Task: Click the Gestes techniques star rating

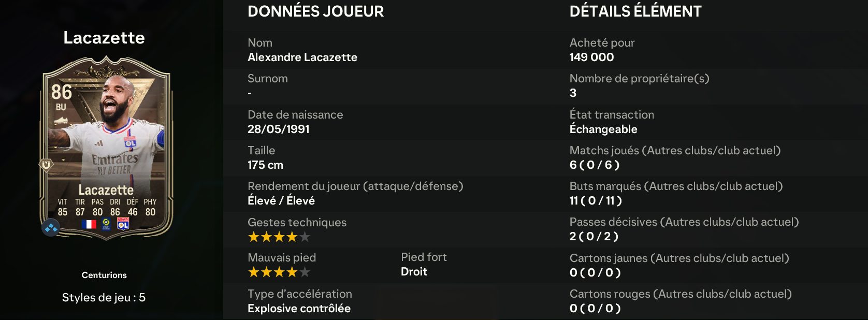Action: 279,237
